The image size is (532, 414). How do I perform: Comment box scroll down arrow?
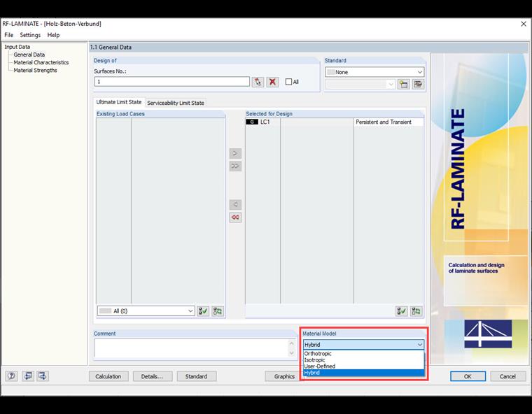292,353
